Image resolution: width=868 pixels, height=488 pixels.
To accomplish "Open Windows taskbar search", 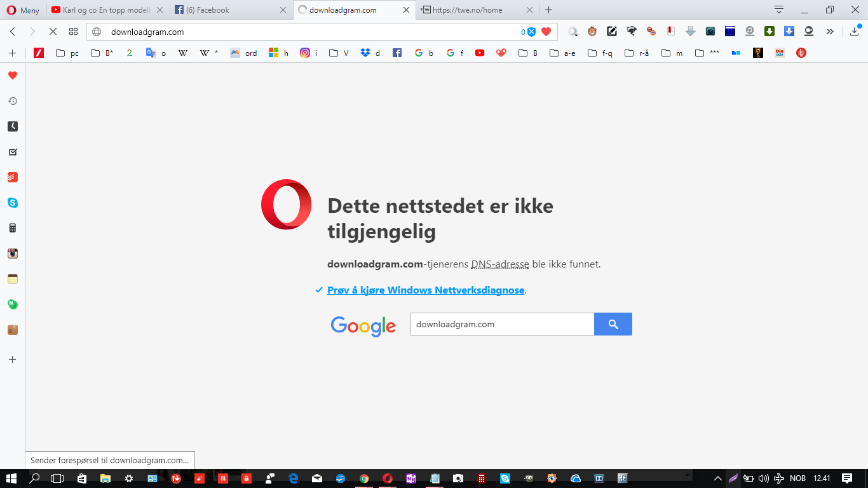I will pyautogui.click(x=35, y=478).
